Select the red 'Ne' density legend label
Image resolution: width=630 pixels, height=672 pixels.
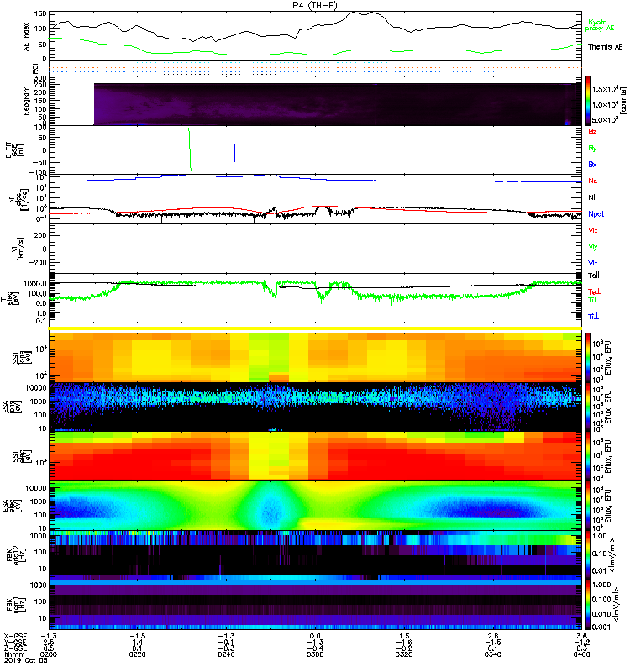(x=592, y=181)
